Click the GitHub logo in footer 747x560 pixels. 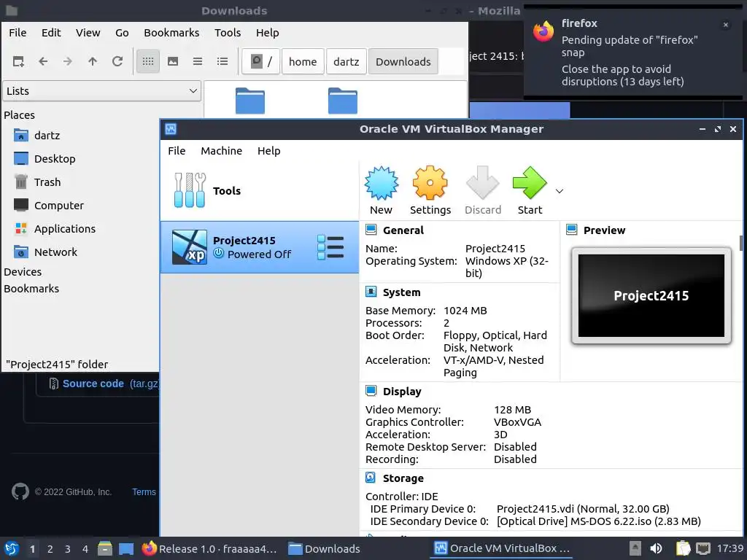(20, 491)
